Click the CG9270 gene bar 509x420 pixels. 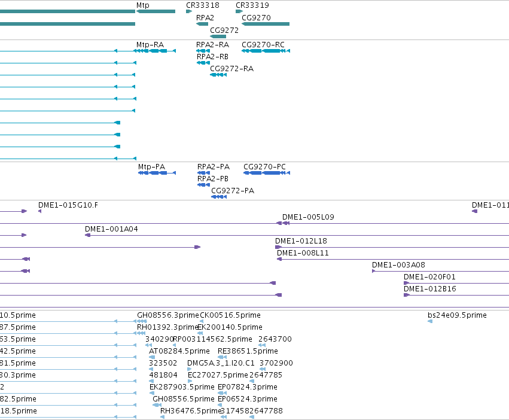(266, 24)
